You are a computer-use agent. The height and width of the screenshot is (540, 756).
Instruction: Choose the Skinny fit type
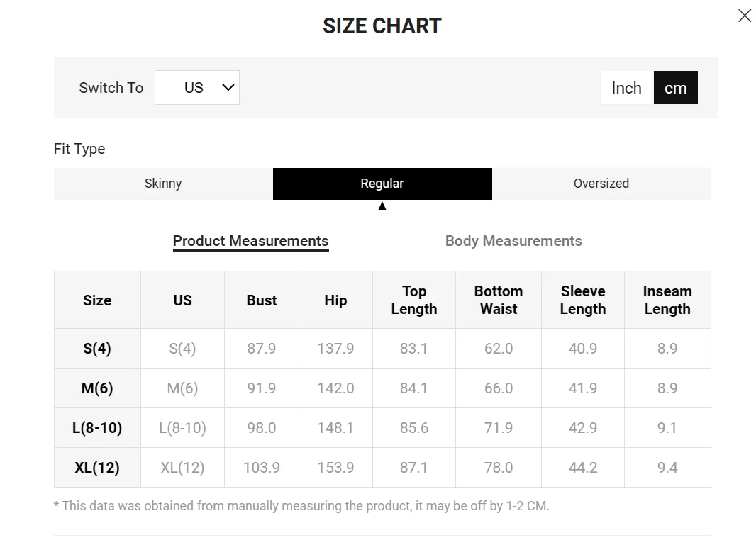click(x=163, y=184)
